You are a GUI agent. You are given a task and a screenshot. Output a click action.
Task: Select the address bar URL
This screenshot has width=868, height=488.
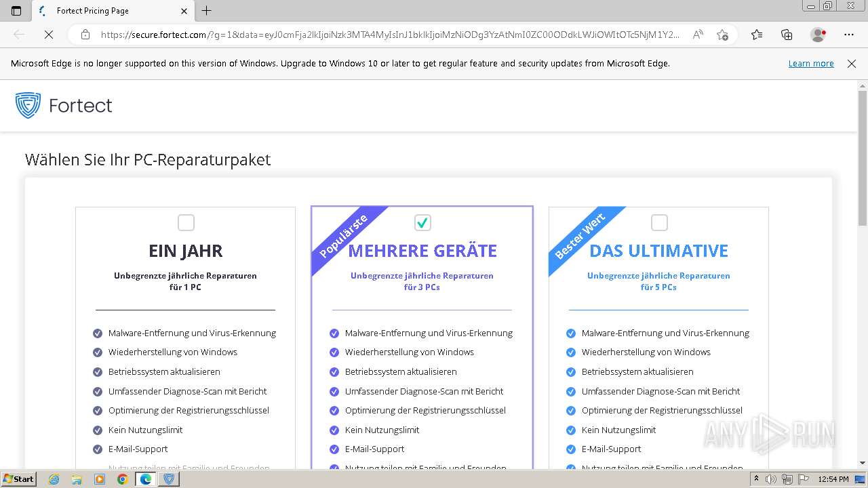[390, 35]
